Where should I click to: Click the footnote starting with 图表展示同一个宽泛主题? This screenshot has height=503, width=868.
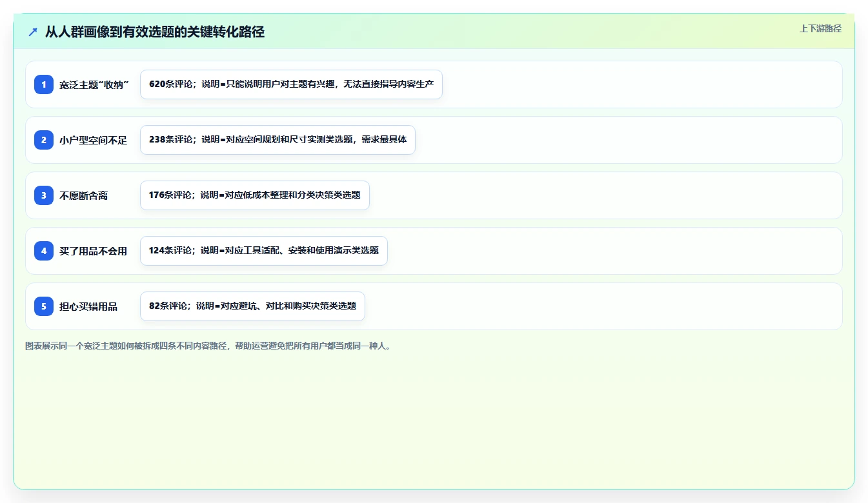coord(208,346)
